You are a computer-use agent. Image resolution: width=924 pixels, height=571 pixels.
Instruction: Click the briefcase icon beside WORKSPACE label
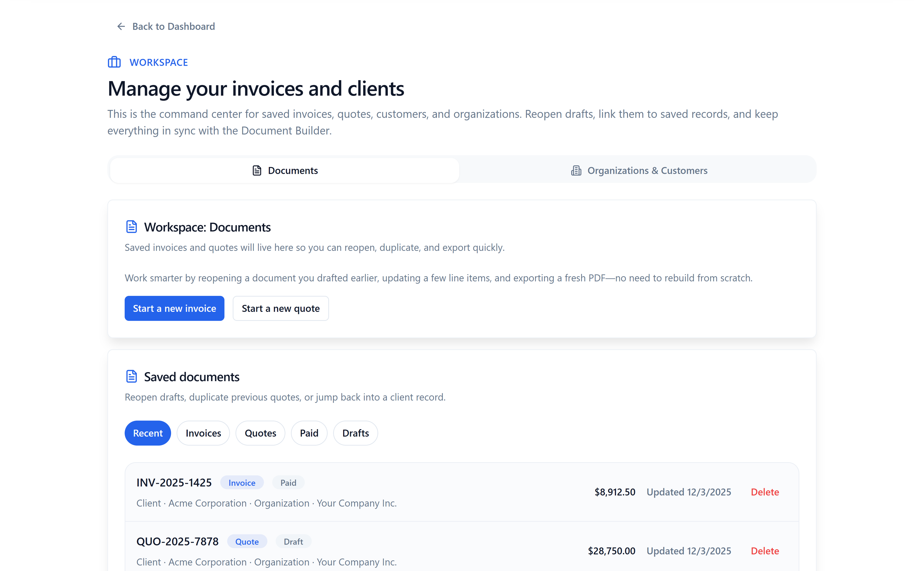coord(114,62)
